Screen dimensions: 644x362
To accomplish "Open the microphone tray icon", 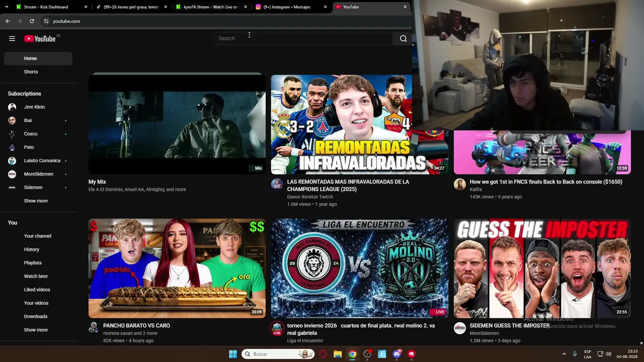I will click(x=575, y=354).
